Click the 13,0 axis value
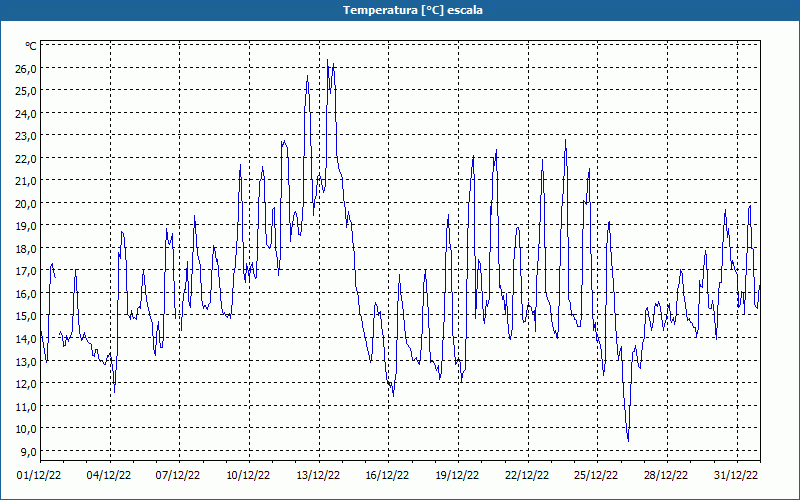 tap(26, 361)
